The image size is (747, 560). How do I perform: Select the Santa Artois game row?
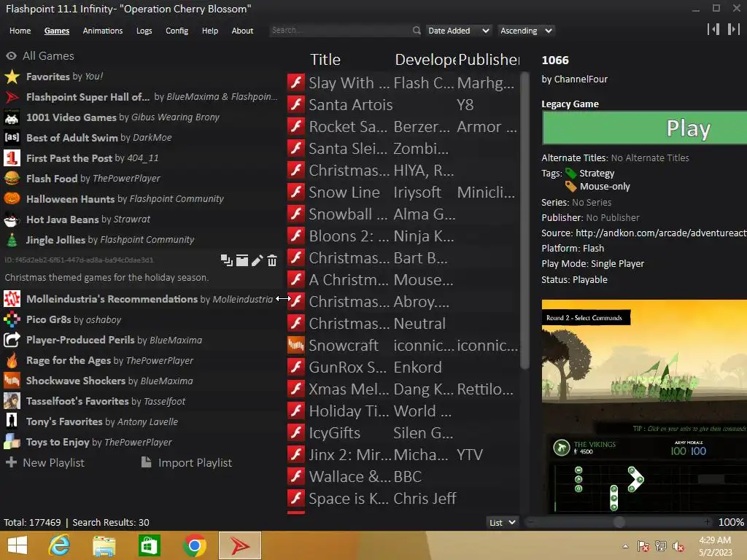(403, 104)
